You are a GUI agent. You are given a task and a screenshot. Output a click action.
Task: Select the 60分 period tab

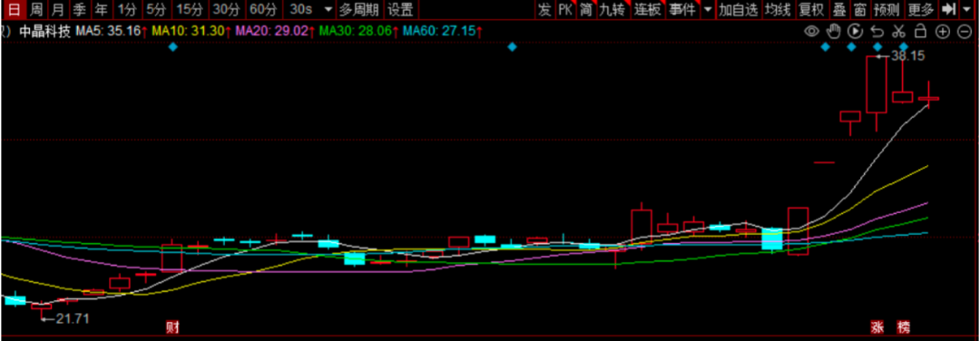(263, 9)
